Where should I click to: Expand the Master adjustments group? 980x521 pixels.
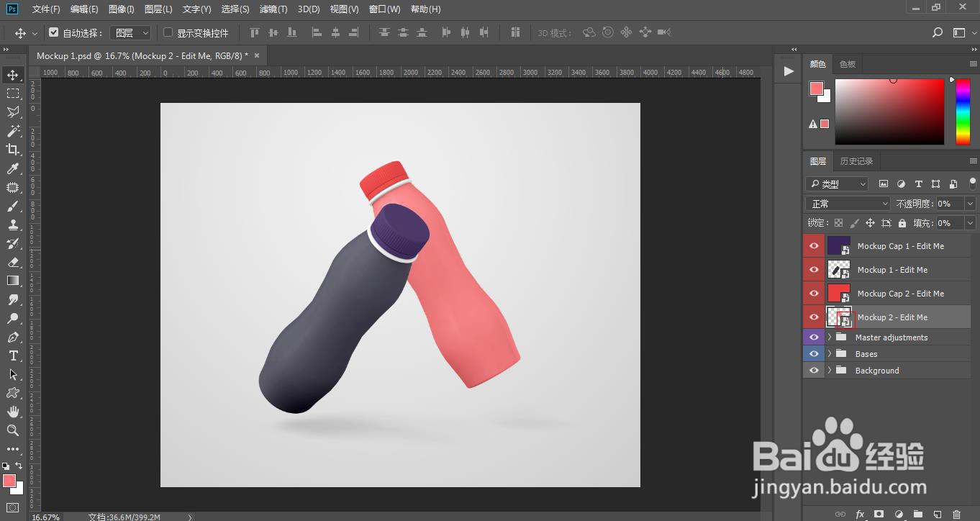click(830, 337)
